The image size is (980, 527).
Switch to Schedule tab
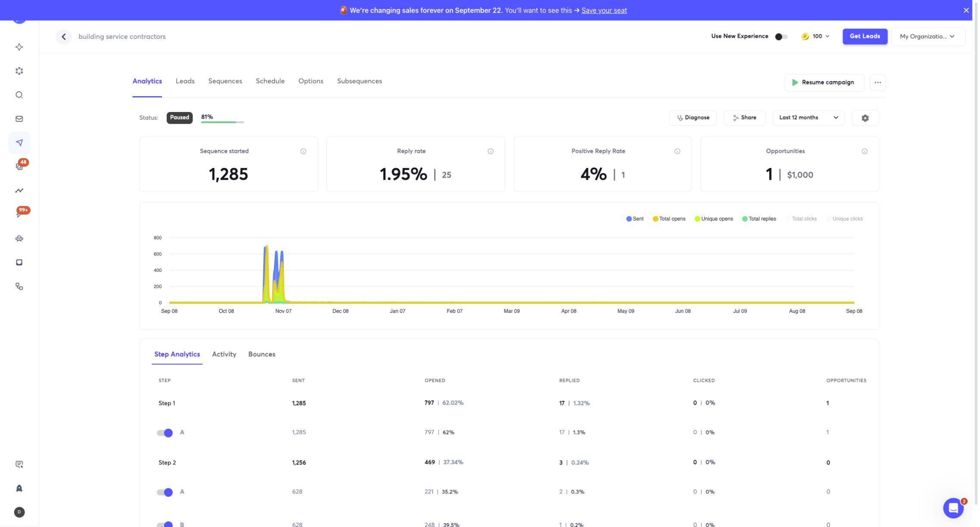(x=270, y=81)
